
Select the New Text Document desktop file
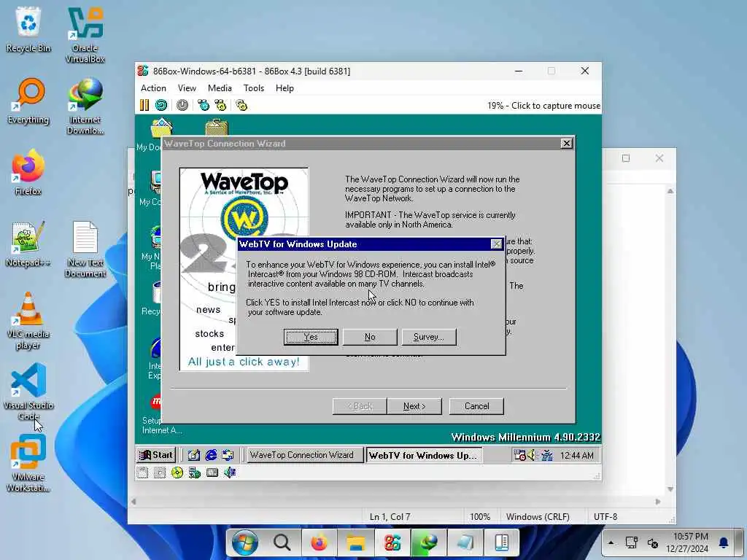(x=85, y=249)
